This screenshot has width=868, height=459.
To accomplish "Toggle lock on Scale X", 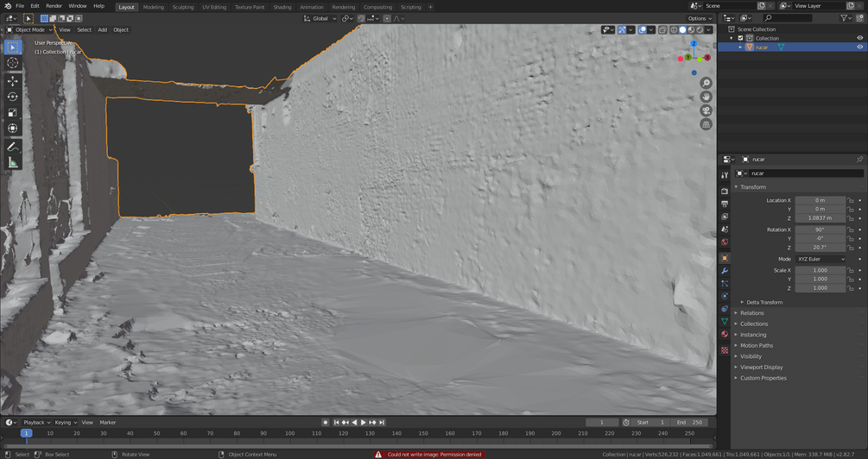I will click(851, 270).
